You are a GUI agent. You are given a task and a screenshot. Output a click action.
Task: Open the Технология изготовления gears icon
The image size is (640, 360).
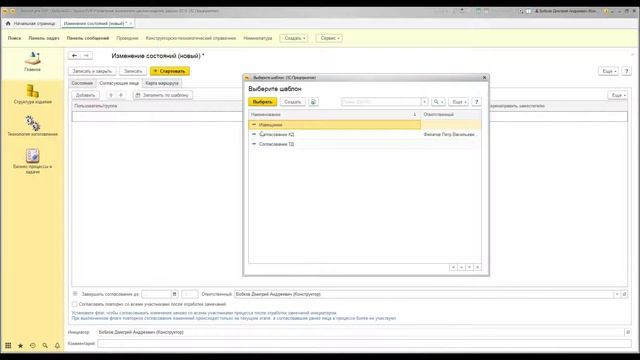[x=33, y=123]
